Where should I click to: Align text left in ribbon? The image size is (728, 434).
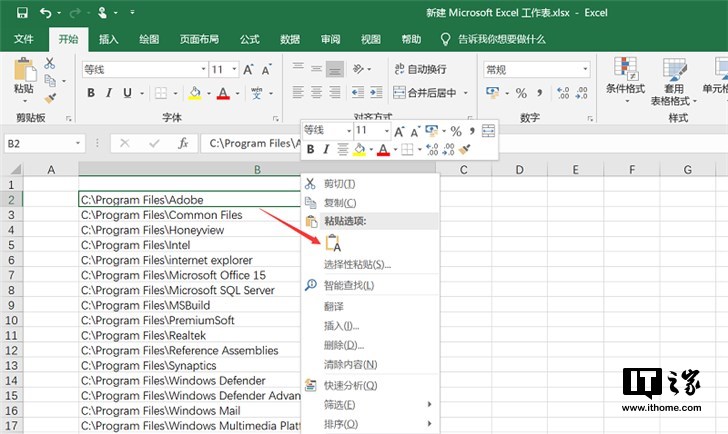[298, 92]
